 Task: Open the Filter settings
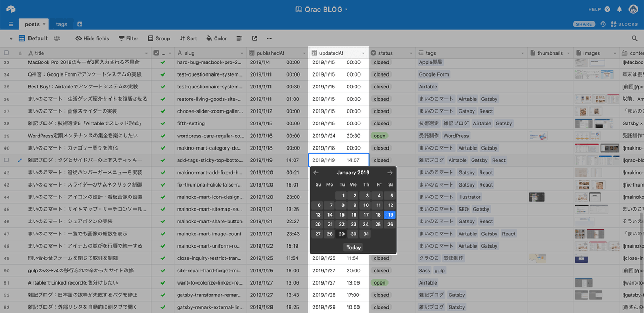[128, 38]
